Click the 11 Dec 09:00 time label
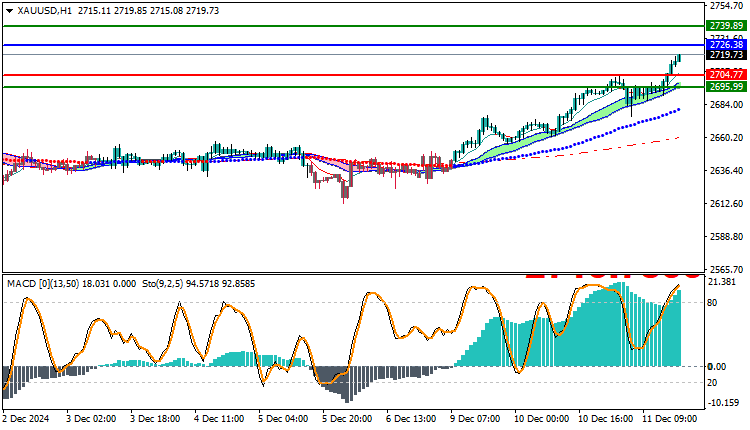The image size is (750, 430). click(x=670, y=419)
